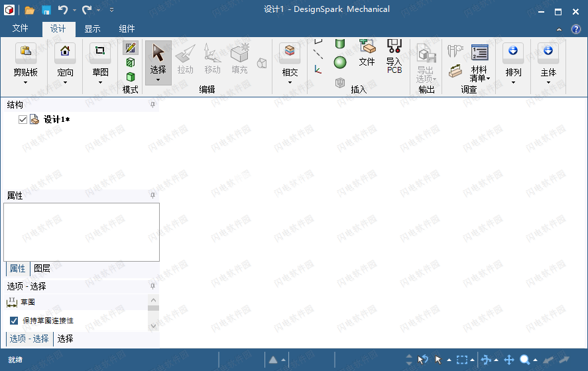Switch to the 图层 layers tab
The height and width of the screenshot is (371, 588).
tap(42, 268)
